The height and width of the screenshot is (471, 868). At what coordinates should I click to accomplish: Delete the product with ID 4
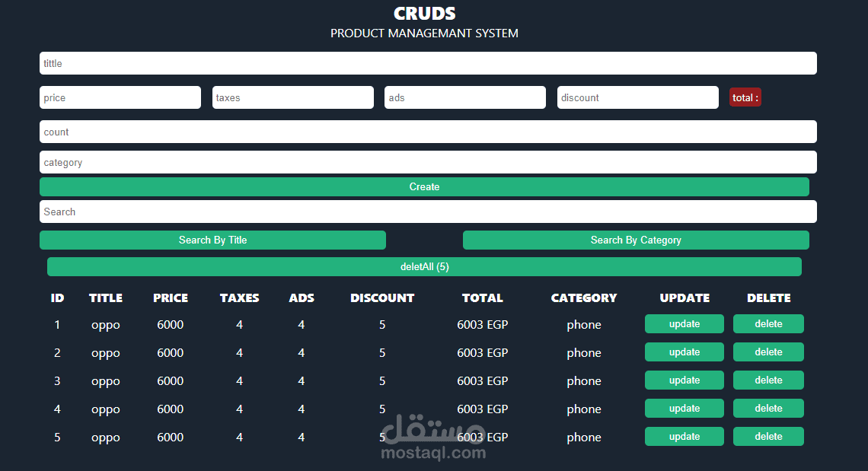pyautogui.click(x=768, y=409)
